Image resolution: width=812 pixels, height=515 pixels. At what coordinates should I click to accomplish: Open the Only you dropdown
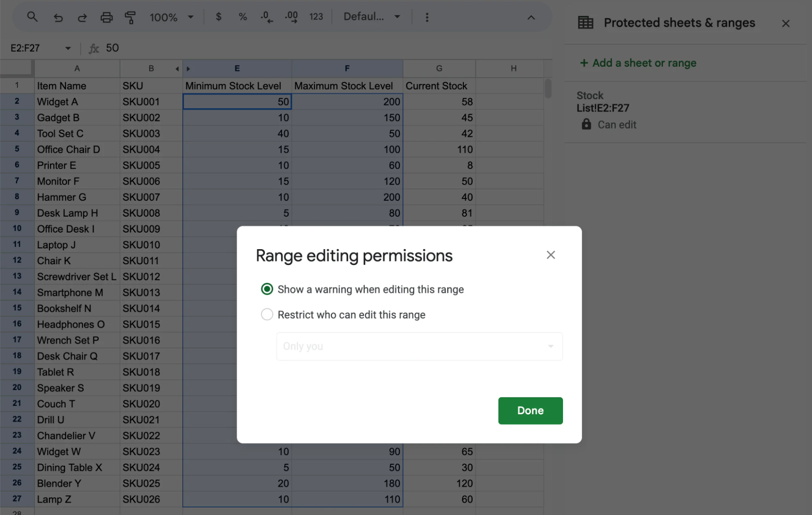419,346
